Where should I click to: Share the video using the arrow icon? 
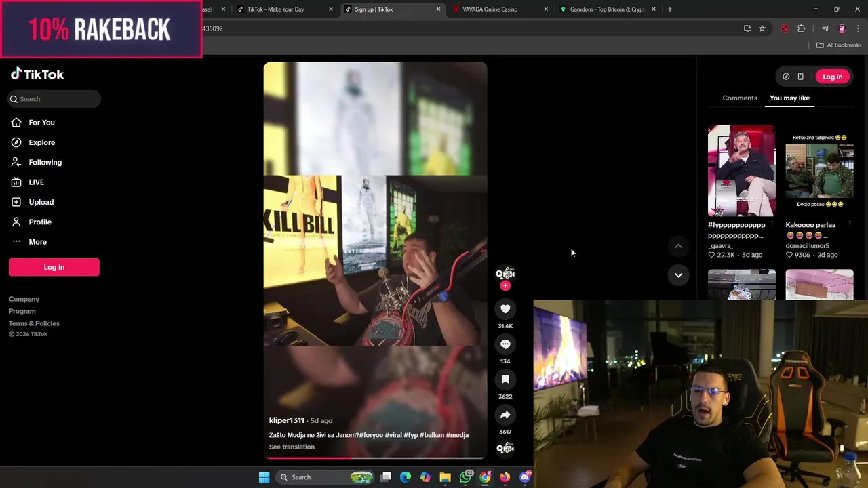[x=505, y=415]
